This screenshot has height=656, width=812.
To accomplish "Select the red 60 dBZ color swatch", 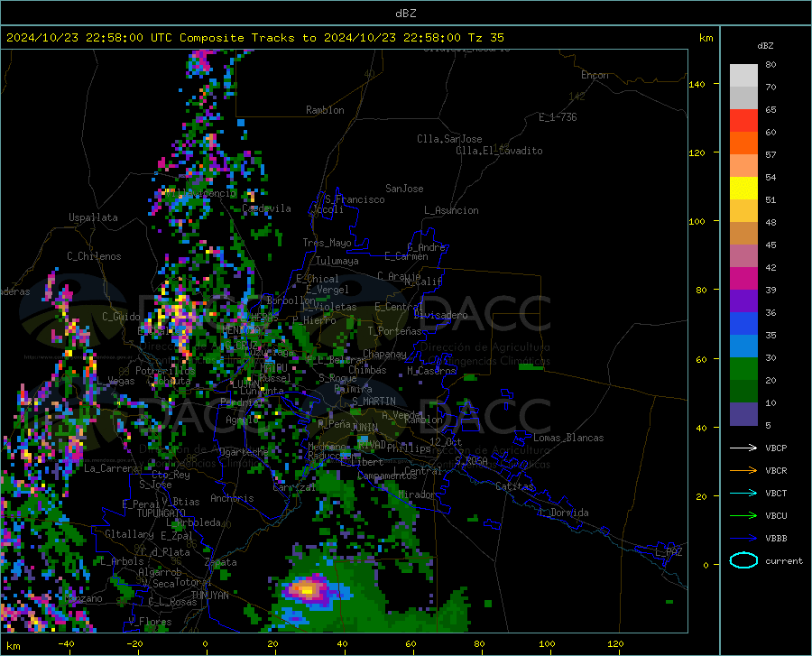I will click(x=743, y=121).
